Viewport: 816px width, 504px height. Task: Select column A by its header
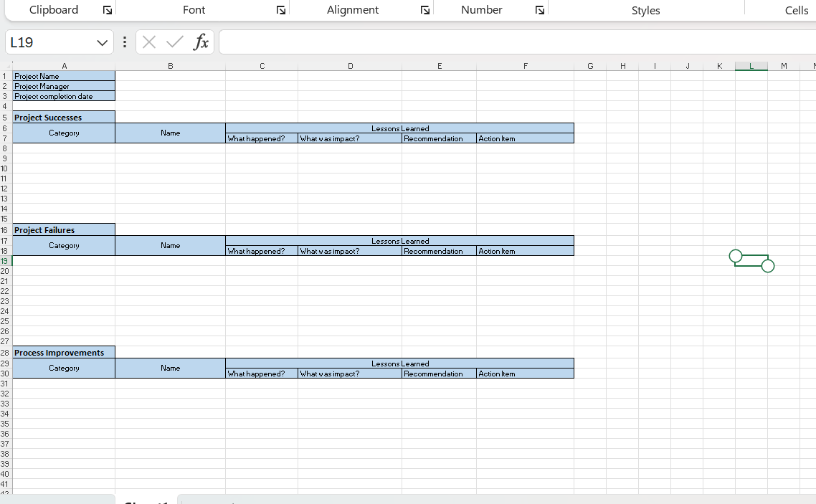[x=65, y=65]
